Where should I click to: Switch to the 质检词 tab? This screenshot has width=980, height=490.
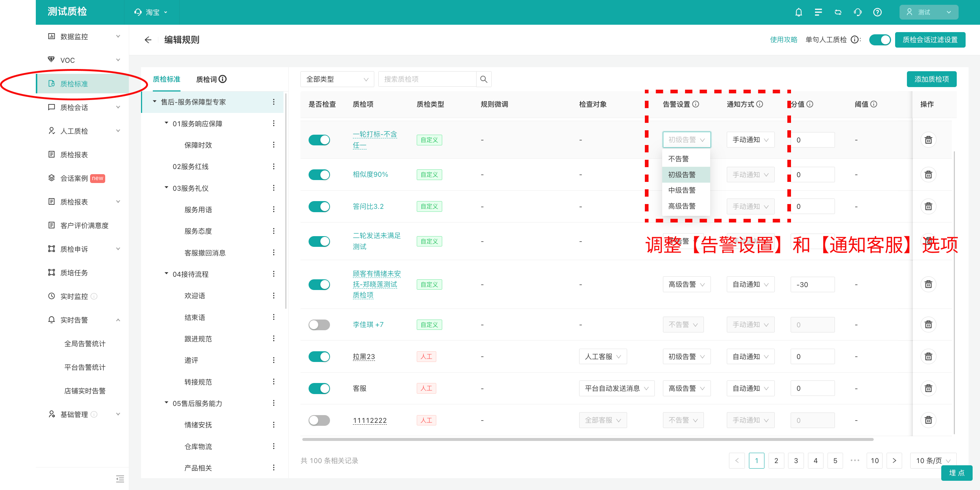pyautogui.click(x=207, y=79)
